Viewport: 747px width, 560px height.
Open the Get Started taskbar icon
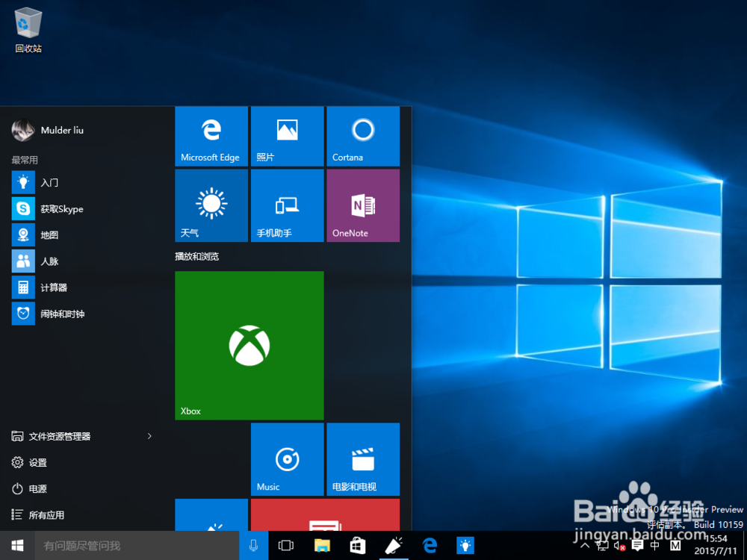click(x=465, y=545)
